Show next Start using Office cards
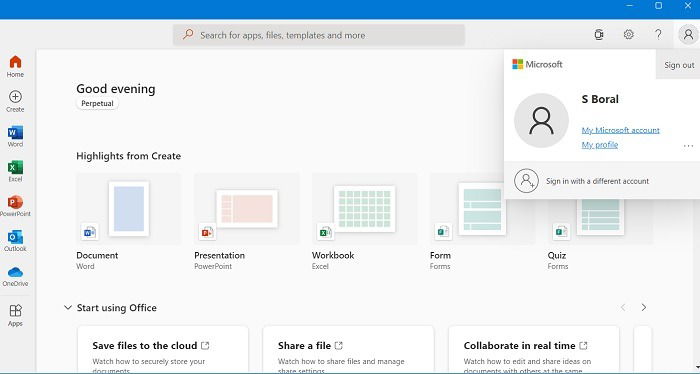 tap(644, 308)
